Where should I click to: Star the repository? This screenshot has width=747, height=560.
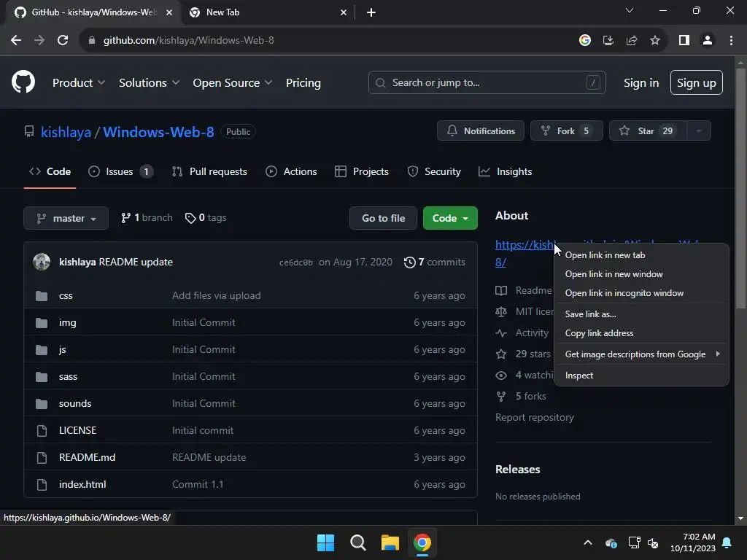(x=648, y=131)
